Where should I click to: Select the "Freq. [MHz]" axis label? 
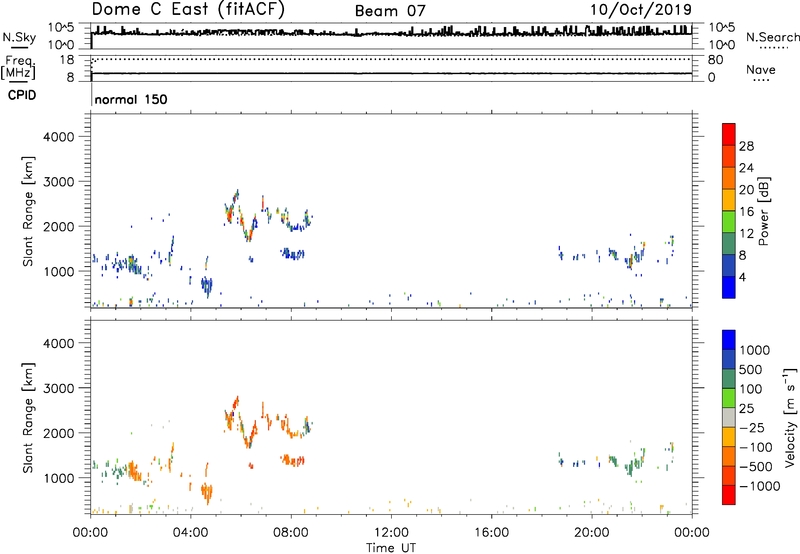tap(18, 67)
